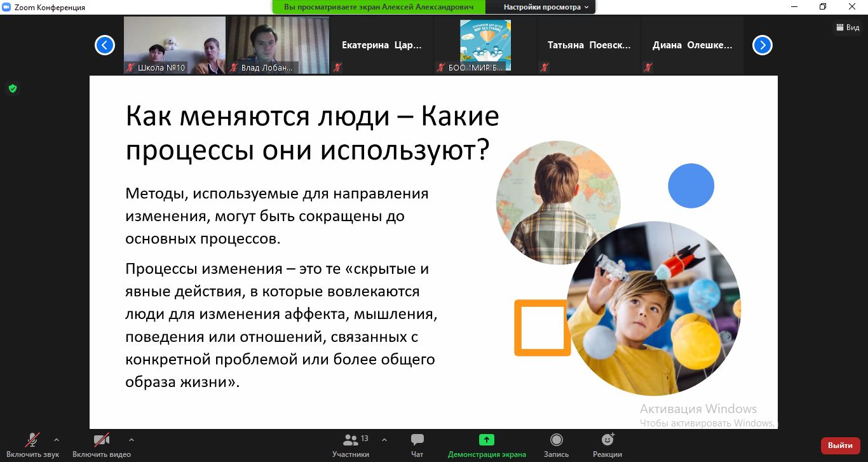
Task: Open the Вид layout menu
Action: [x=848, y=27]
